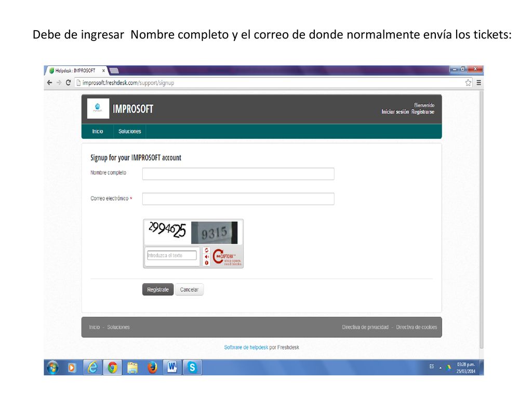532x399 pixels.
Task: Open captcha help icon
Action: 207,263
